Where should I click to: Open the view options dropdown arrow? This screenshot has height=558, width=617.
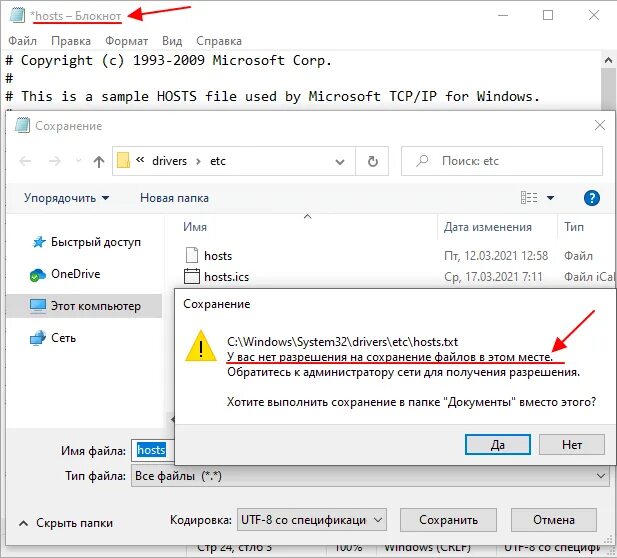tap(550, 198)
